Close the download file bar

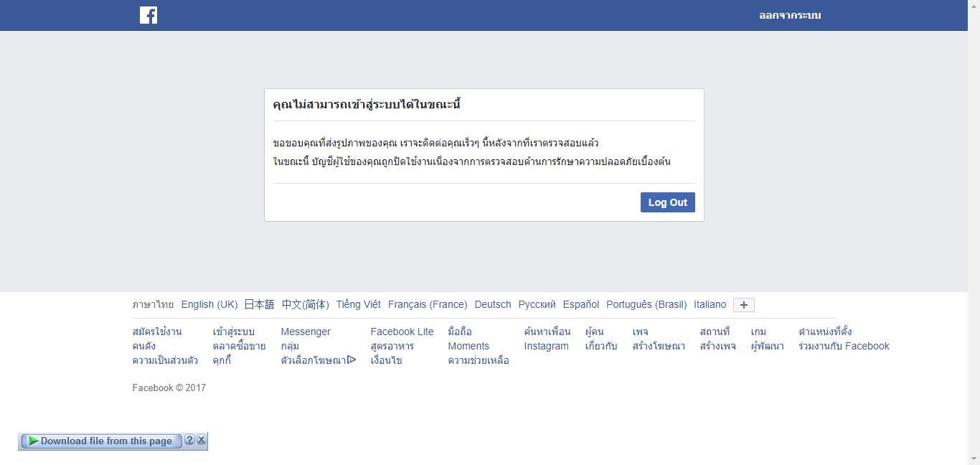pos(202,441)
